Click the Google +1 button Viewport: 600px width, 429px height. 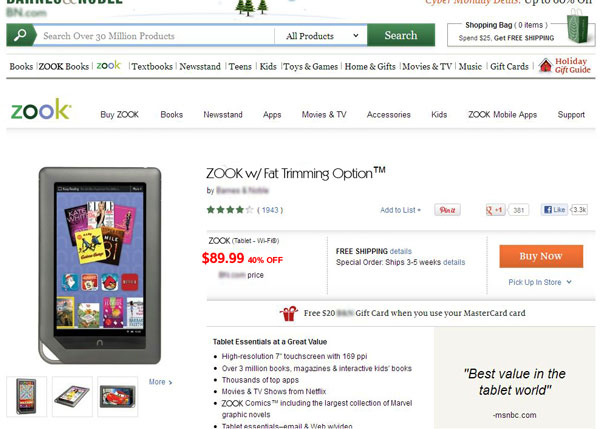[495, 210]
